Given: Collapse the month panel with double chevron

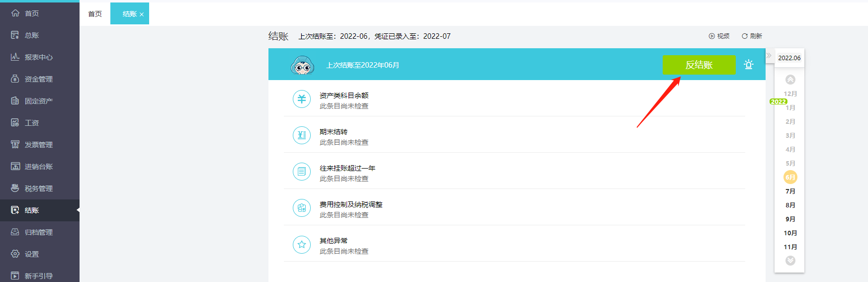Looking at the screenshot, I should [769, 55].
